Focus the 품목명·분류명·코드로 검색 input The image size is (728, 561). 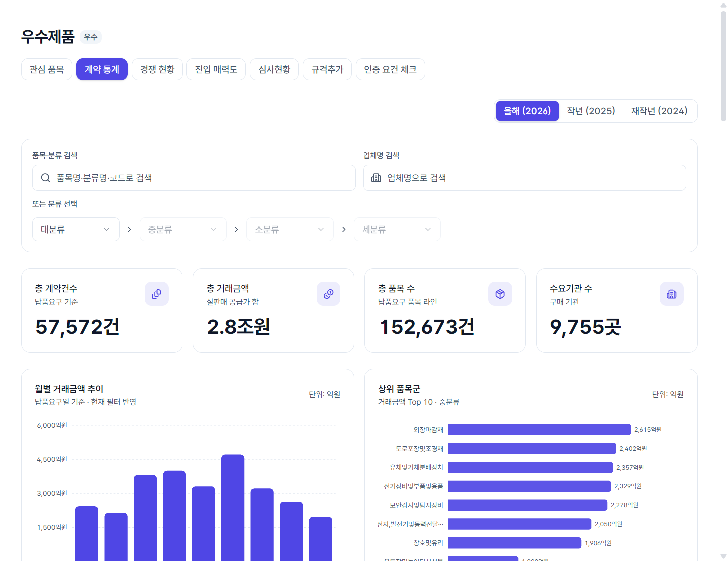pyautogui.click(x=194, y=178)
